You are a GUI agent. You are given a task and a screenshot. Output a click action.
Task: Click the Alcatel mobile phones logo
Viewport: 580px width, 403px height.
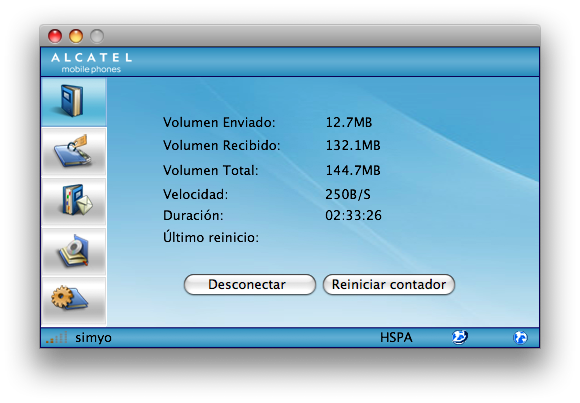[91, 63]
